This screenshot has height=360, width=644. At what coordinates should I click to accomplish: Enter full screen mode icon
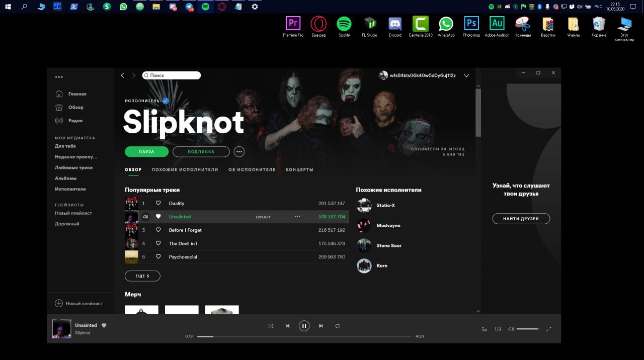click(549, 329)
